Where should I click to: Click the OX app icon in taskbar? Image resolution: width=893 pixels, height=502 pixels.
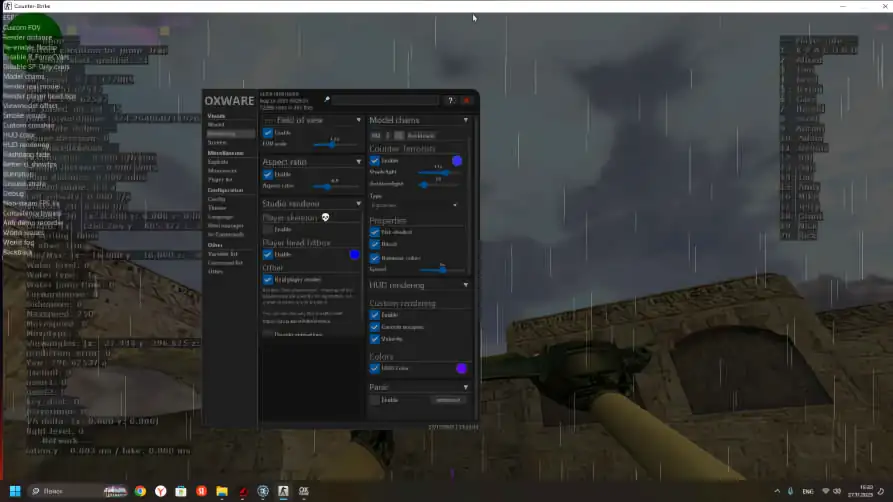point(304,491)
